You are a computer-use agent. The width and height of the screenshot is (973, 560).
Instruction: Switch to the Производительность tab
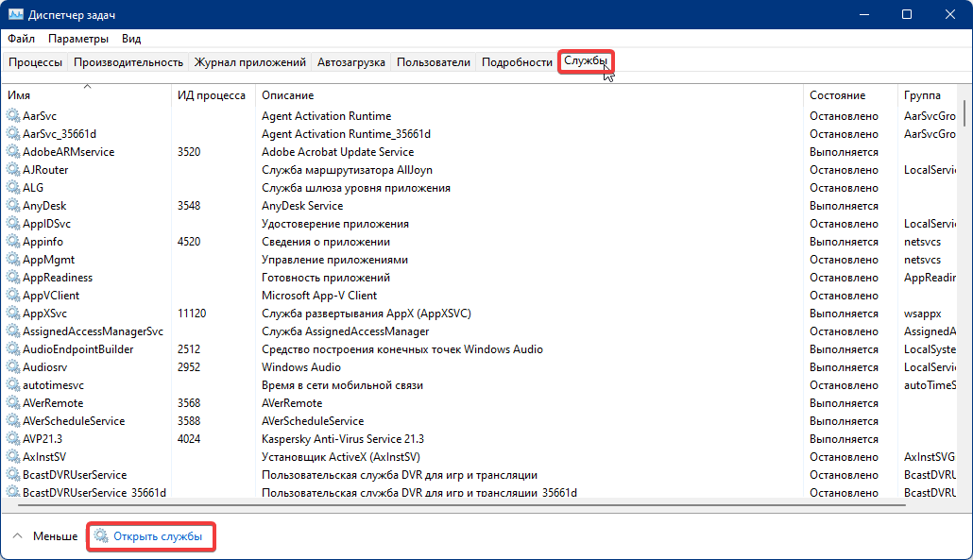point(128,62)
